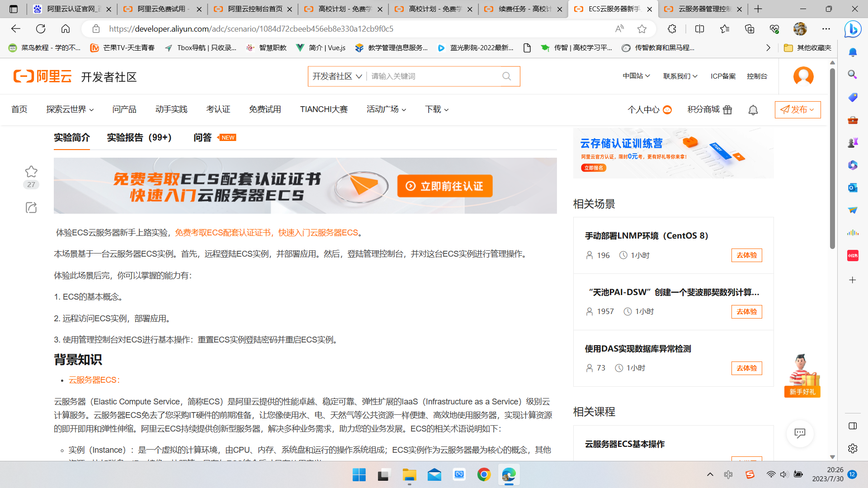The image size is (868, 488).
Task: Open File Explorer from the taskbar
Action: tap(410, 475)
